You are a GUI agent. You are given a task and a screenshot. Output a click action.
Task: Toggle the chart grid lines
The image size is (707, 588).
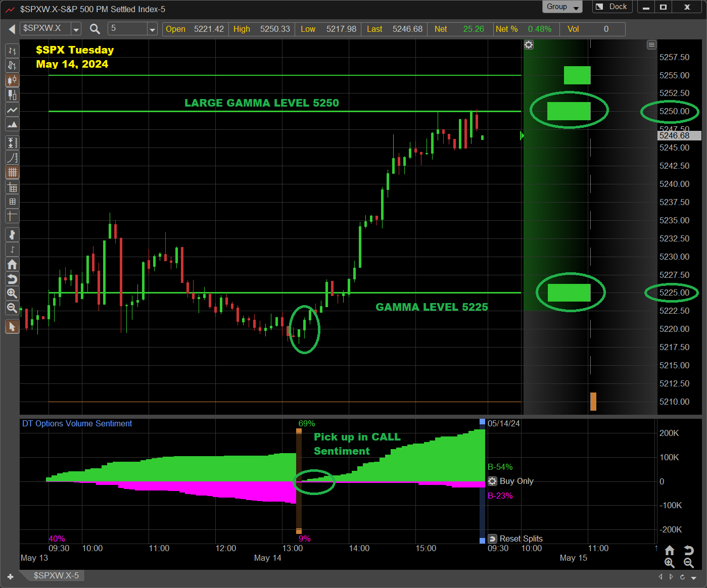point(12,172)
